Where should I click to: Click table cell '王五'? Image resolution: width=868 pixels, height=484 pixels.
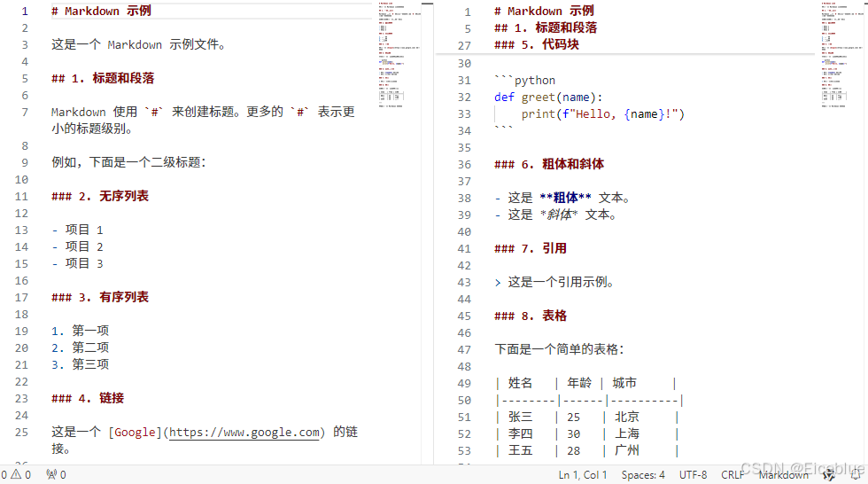click(520, 451)
